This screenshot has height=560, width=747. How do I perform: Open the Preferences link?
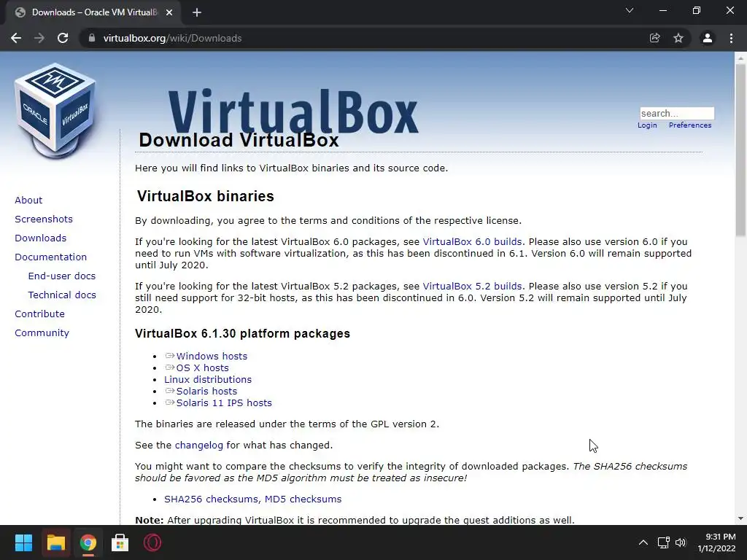(690, 125)
